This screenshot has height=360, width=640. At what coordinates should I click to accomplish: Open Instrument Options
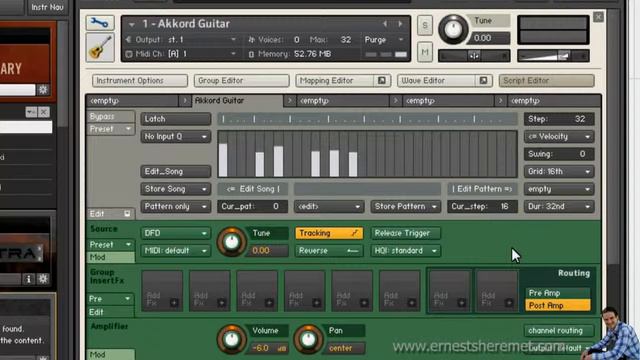pos(140,81)
